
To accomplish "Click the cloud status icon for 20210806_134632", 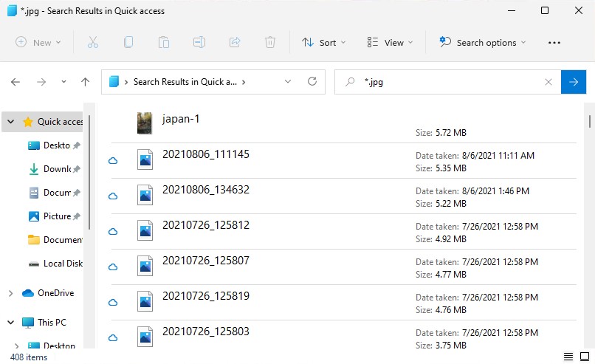I will point(113,196).
